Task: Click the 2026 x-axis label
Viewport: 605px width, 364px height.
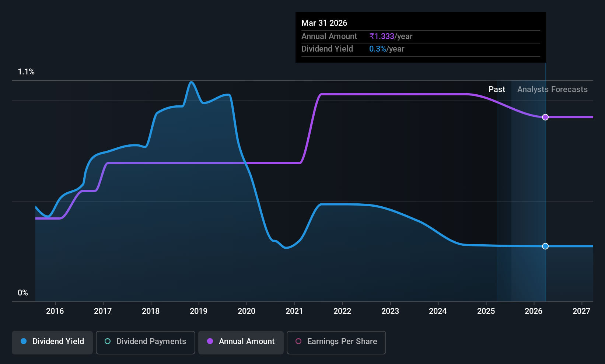Action: pyautogui.click(x=534, y=311)
